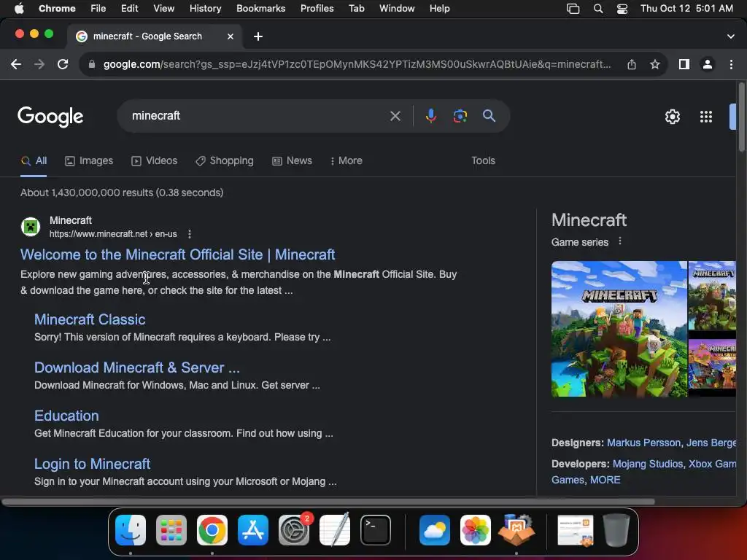
Task: Expand the More search filters
Action: pos(347,161)
